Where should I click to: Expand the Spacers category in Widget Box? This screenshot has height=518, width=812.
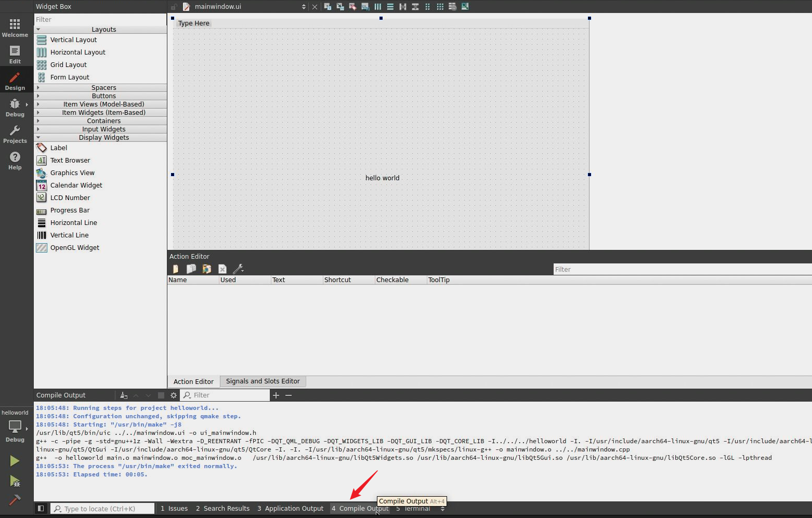(103, 88)
